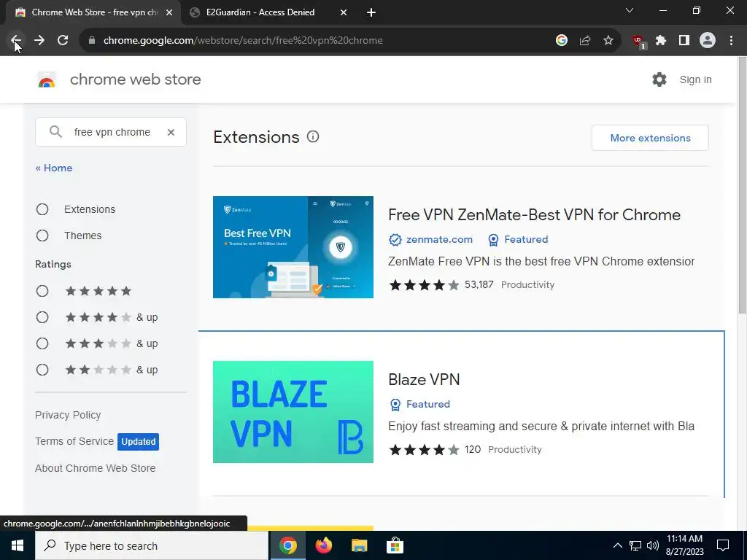The image size is (747, 560).
Task: Show hidden system tray icons
Action: (x=617, y=545)
